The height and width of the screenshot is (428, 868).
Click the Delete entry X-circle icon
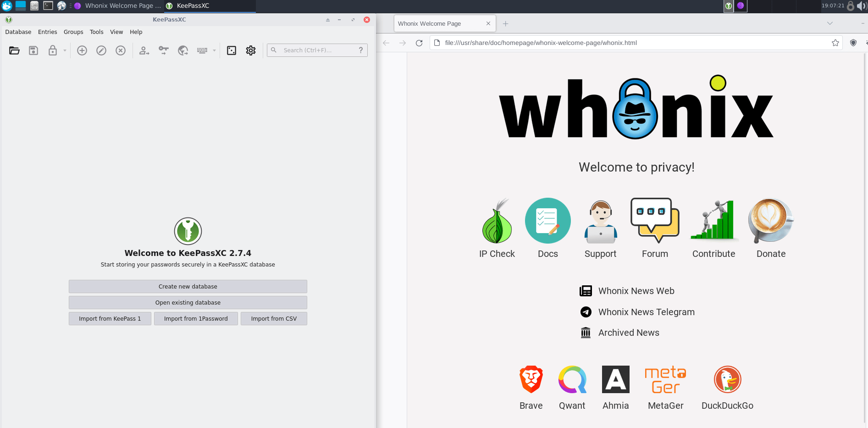click(121, 50)
